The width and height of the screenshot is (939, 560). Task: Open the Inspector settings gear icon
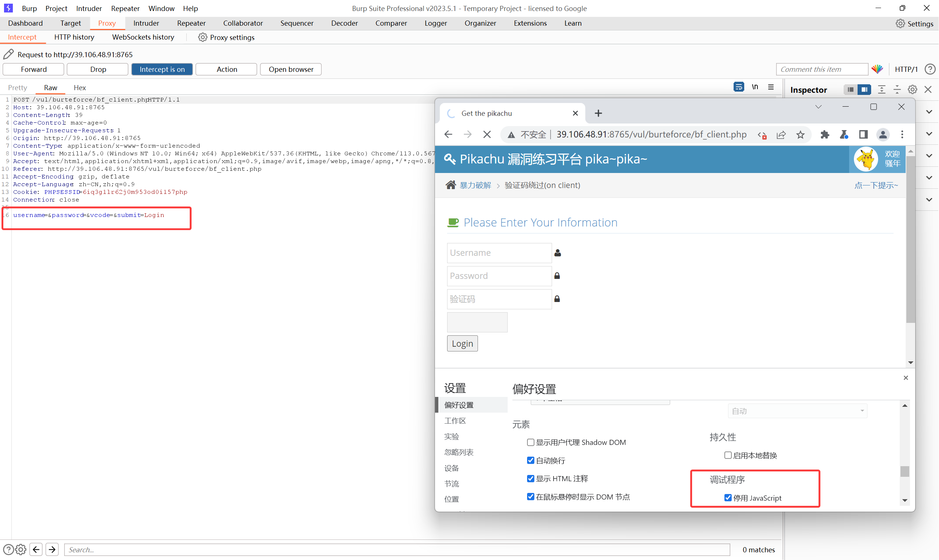coord(912,89)
